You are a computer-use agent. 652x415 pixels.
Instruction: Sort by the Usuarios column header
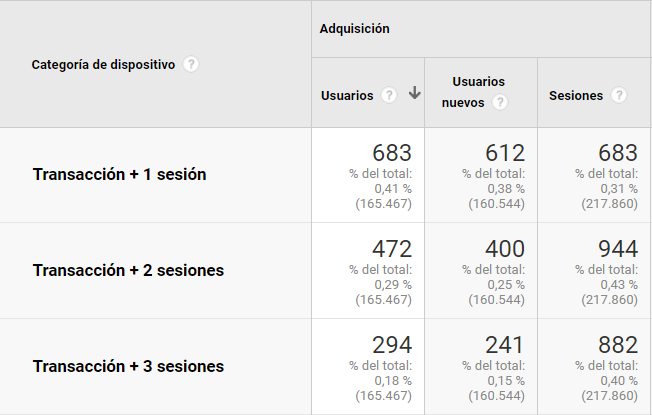347,96
